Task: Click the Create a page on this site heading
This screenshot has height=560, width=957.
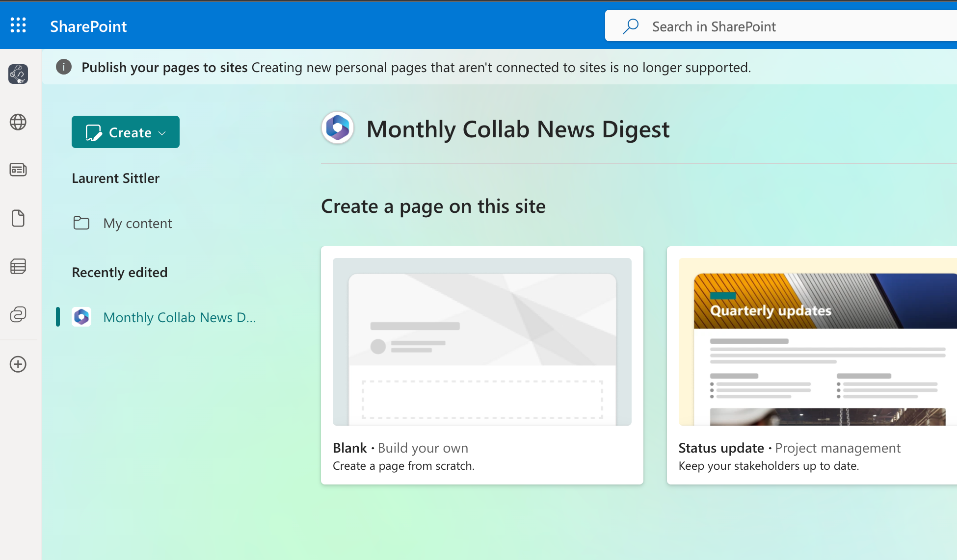Action: tap(433, 206)
